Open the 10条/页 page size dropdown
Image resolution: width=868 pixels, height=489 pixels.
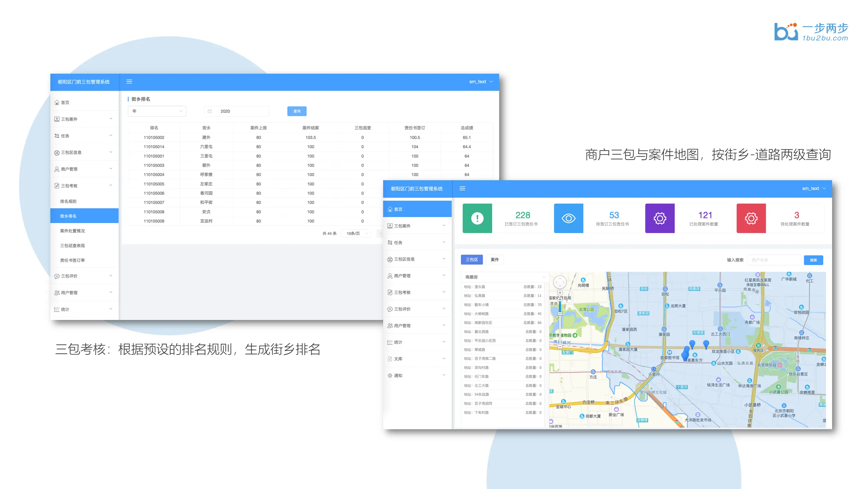(356, 233)
